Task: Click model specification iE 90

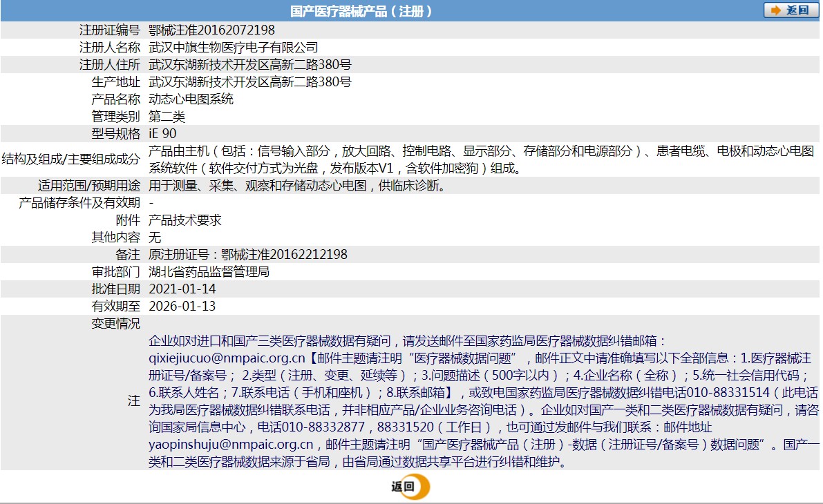Action: coord(162,133)
